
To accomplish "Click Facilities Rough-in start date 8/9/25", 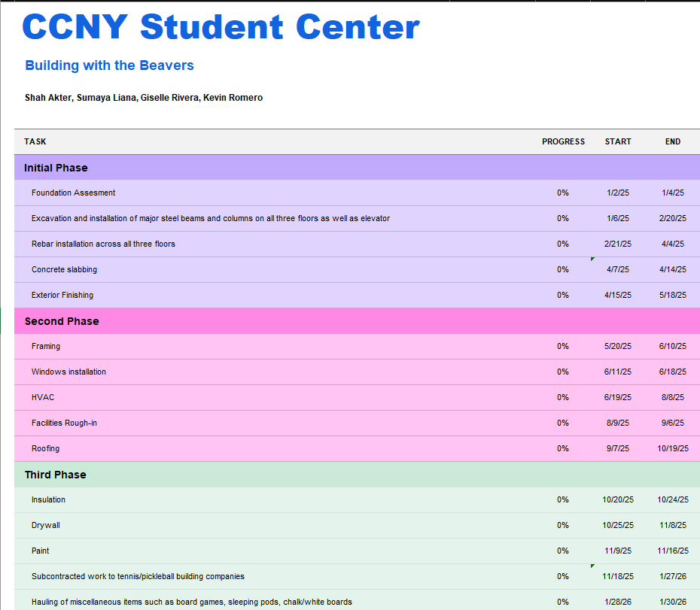I will [618, 423].
